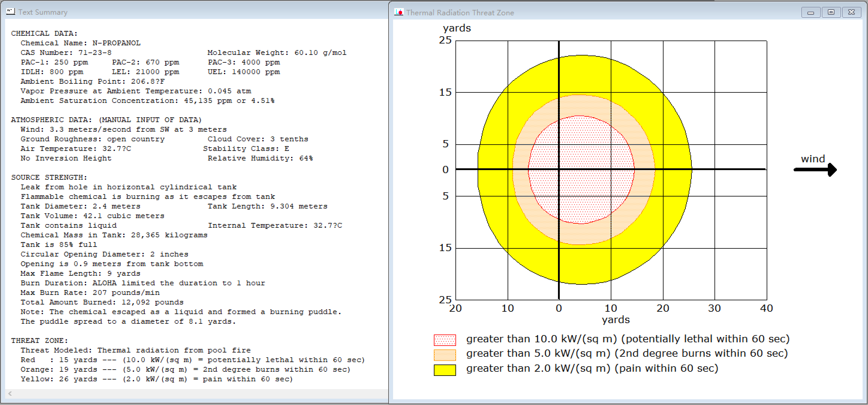Click the Chemical Name N-PROPANOL line
Image resolution: width=868 pixels, height=405 pixels.
(81, 43)
